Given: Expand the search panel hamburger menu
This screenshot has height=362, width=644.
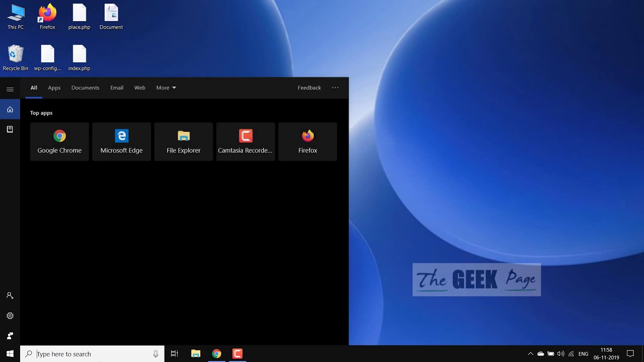Looking at the screenshot, I should pos(10,89).
